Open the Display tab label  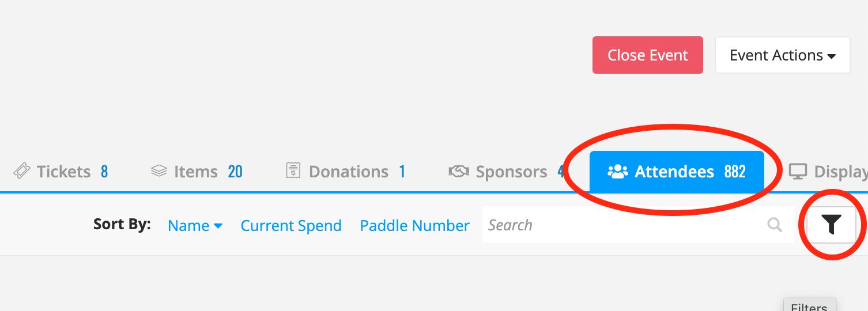[x=841, y=172]
